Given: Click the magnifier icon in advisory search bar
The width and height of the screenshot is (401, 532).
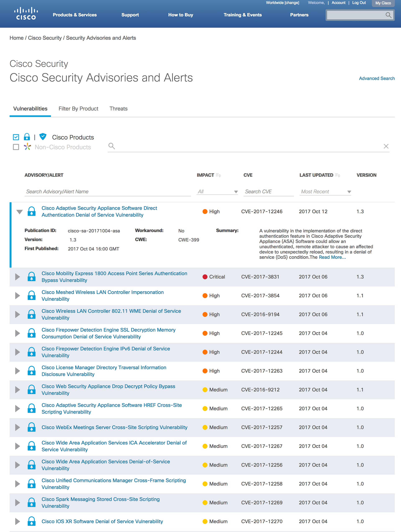Looking at the screenshot, I should pos(112,146).
